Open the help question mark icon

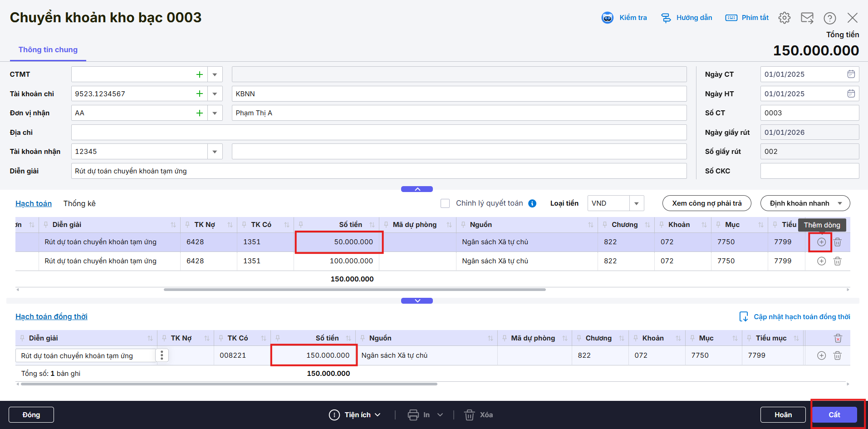(829, 18)
